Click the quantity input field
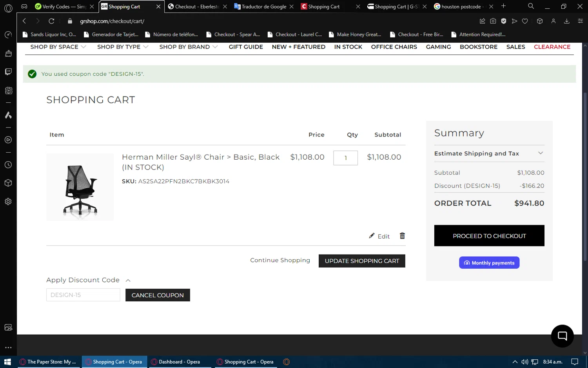 tap(345, 158)
